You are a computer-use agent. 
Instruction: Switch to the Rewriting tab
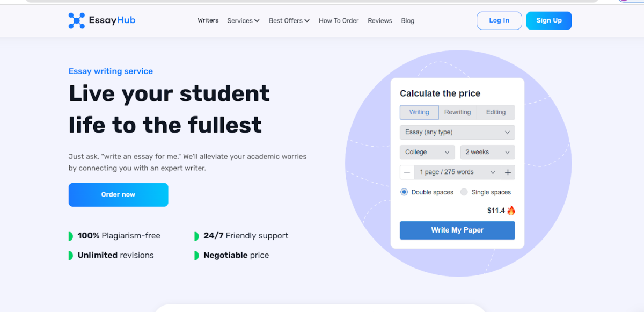click(x=457, y=112)
